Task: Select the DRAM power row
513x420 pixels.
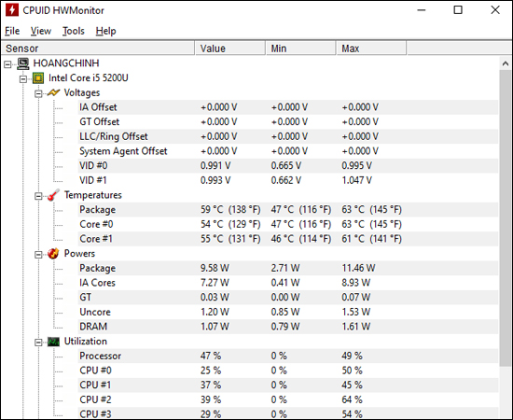Action: coord(288,327)
